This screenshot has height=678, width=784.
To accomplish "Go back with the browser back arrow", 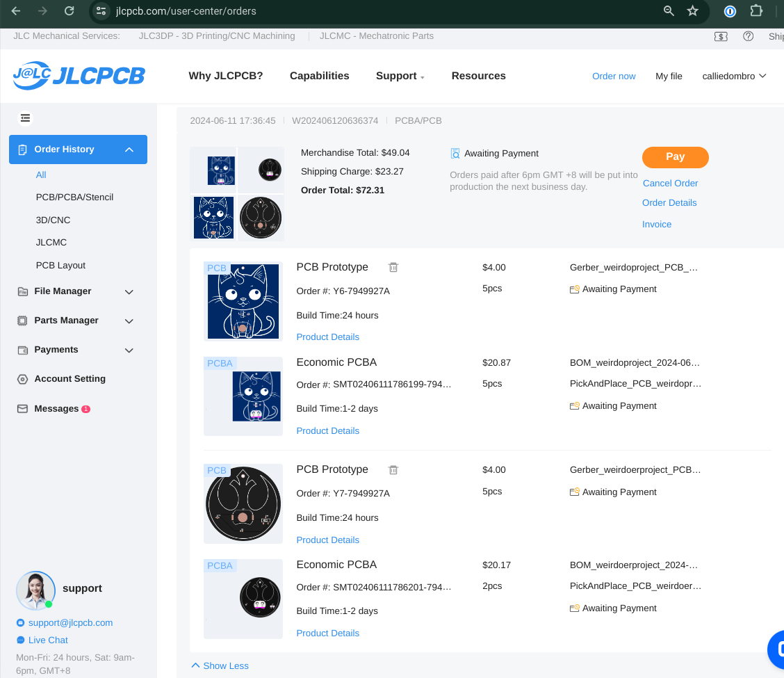I will click(x=16, y=11).
